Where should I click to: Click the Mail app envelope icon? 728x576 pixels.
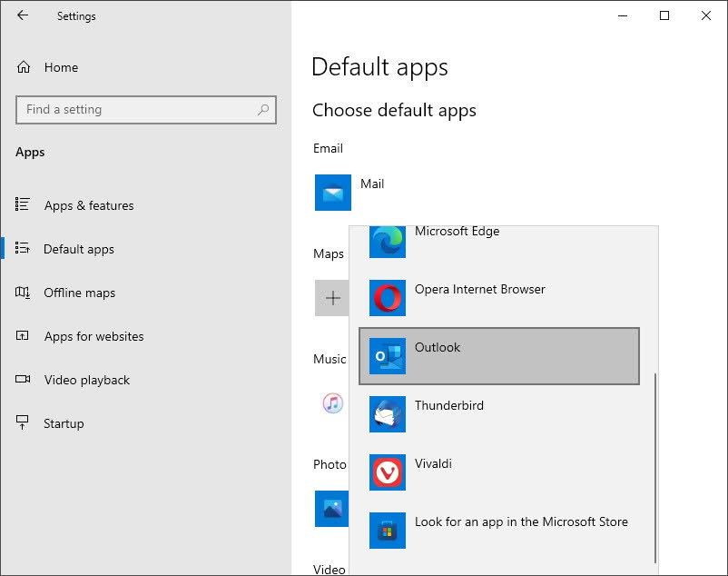[x=333, y=193]
